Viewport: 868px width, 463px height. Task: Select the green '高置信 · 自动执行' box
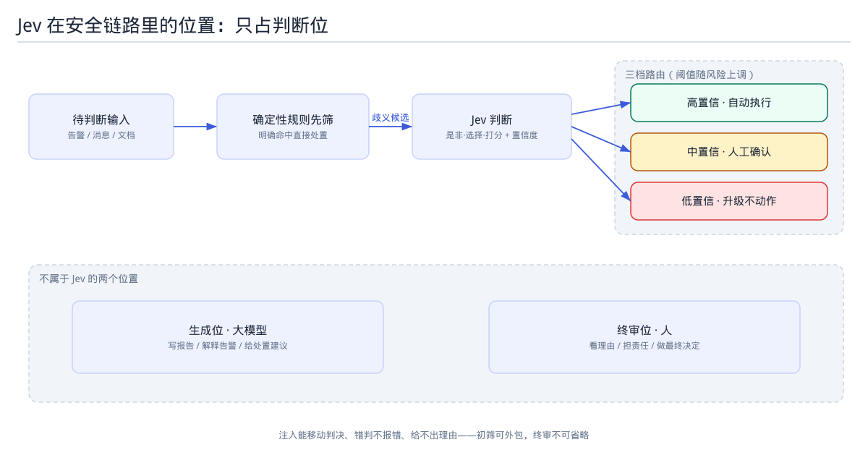[x=729, y=103]
